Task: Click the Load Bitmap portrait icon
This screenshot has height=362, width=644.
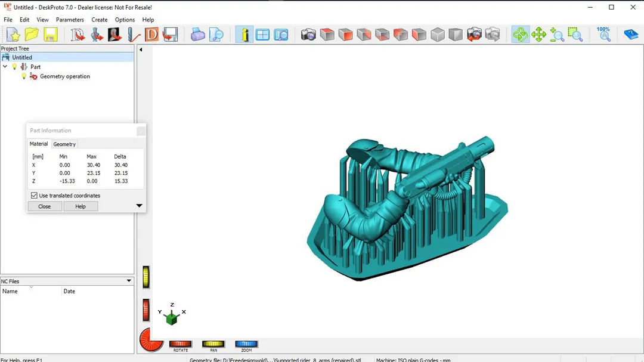Action: coord(114,35)
